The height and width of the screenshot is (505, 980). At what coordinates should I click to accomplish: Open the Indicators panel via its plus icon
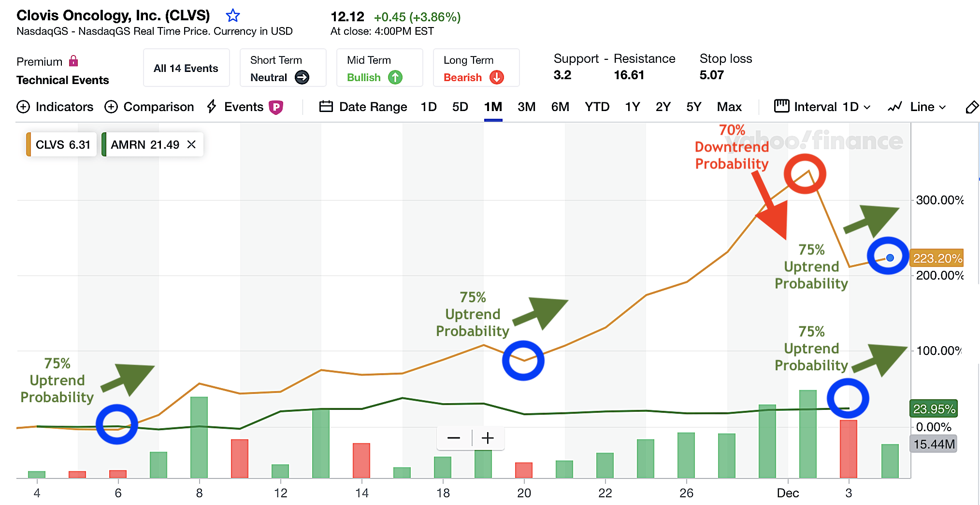[24, 107]
